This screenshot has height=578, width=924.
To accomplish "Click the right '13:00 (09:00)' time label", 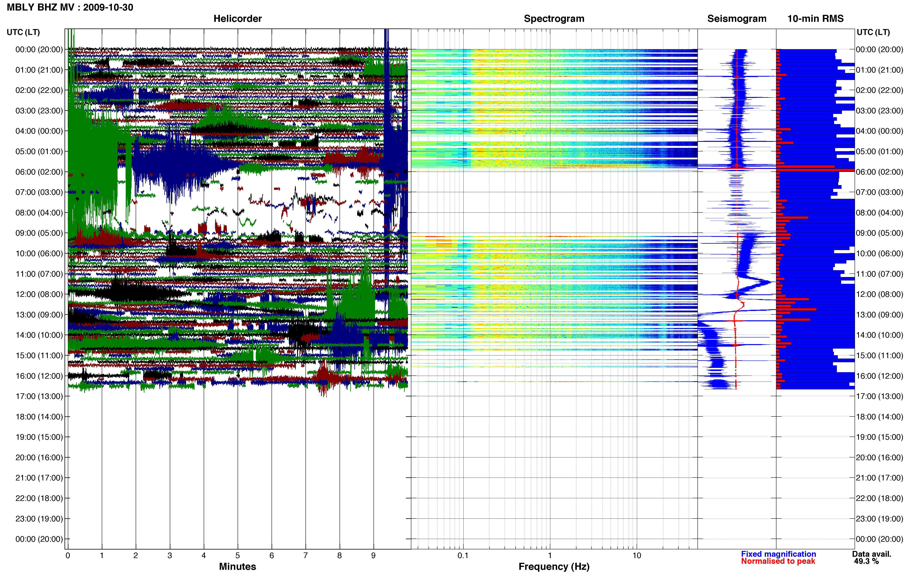I will click(x=879, y=315).
